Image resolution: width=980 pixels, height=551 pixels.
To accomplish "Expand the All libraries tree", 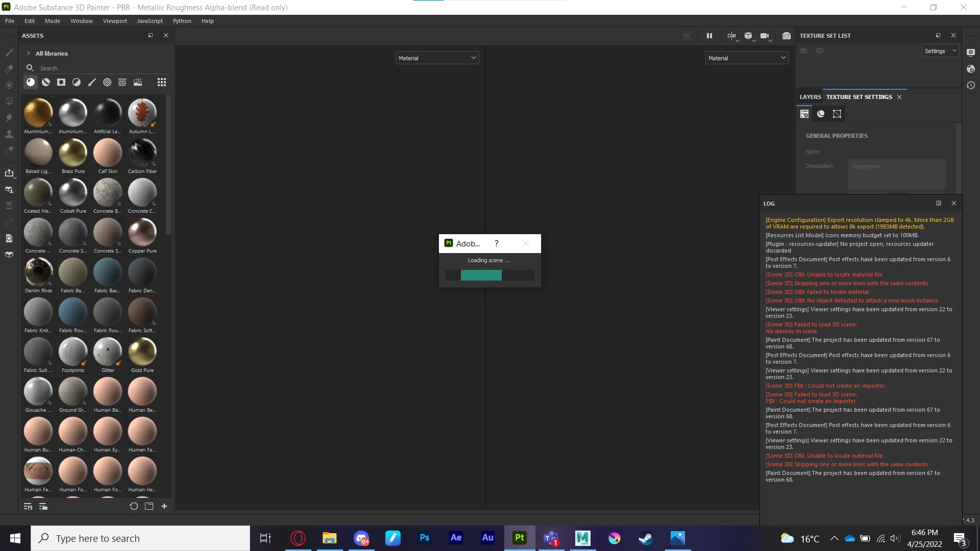I will 29,54.
